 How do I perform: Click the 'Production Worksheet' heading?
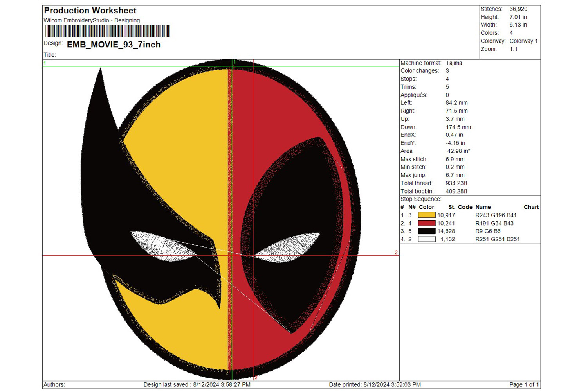click(x=90, y=11)
